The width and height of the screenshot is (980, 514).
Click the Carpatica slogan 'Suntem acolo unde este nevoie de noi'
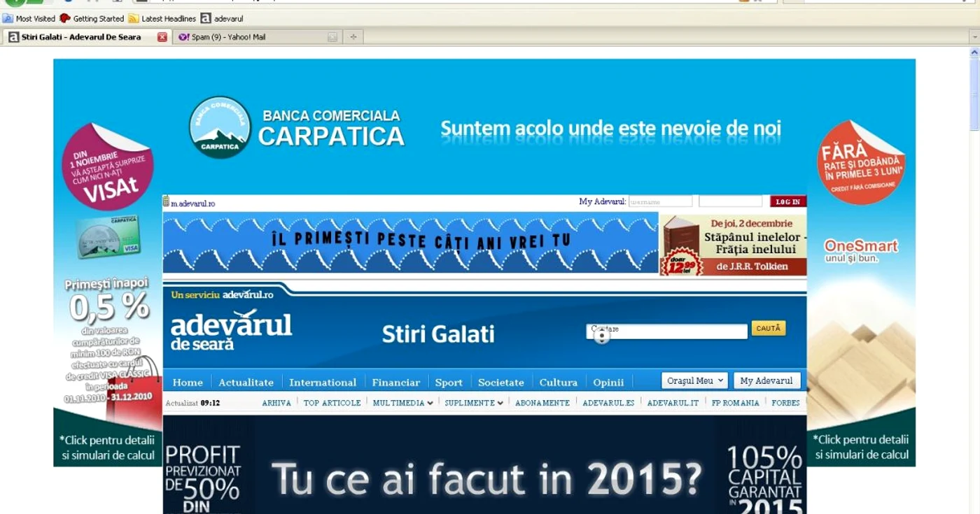[610, 129]
